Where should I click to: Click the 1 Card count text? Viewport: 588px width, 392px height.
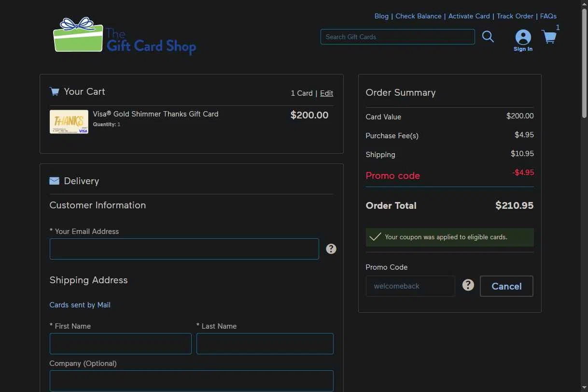[302, 93]
